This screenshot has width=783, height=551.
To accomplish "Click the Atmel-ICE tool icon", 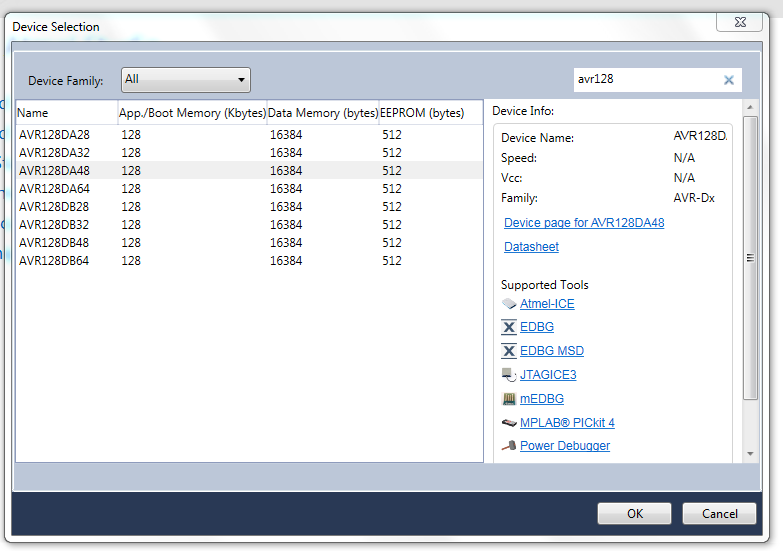I will 509,304.
